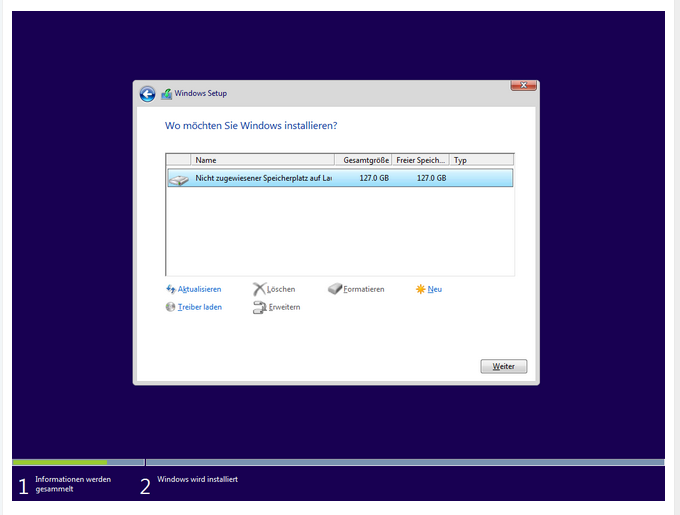The width and height of the screenshot is (680, 515).
Task: Click 'Windows wird installiert' step label
Action: click(197, 479)
